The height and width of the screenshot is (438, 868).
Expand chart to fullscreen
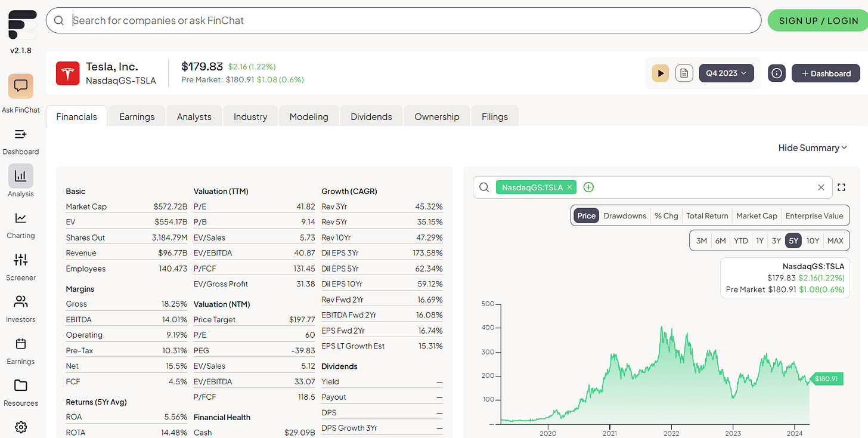841,187
